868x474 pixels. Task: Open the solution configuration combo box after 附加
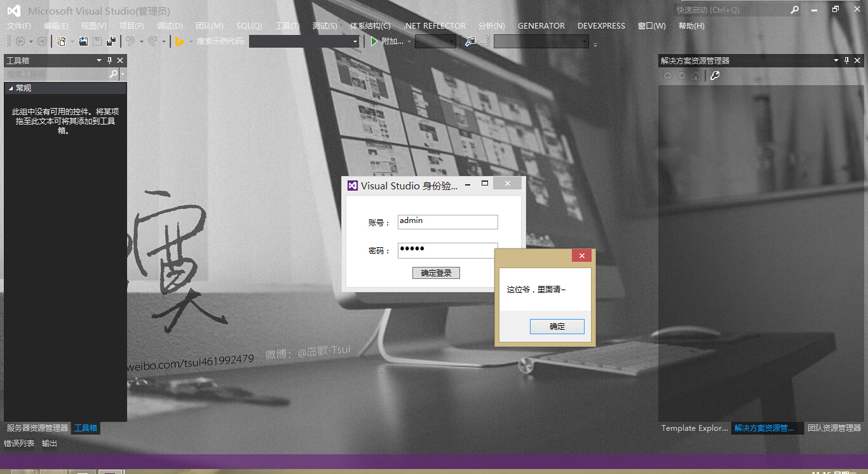pos(435,42)
